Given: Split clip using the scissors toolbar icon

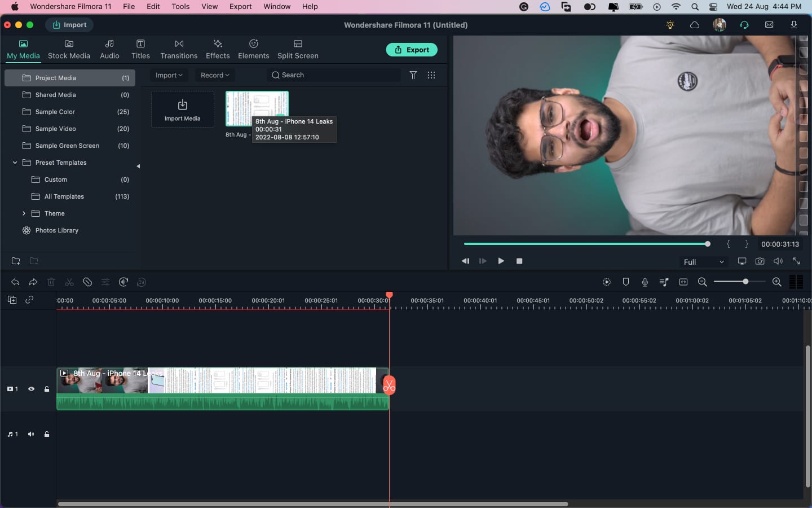Looking at the screenshot, I should point(69,282).
